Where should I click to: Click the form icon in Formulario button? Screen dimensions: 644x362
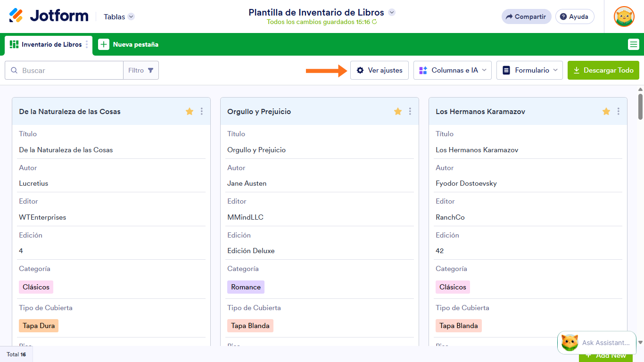(x=506, y=70)
